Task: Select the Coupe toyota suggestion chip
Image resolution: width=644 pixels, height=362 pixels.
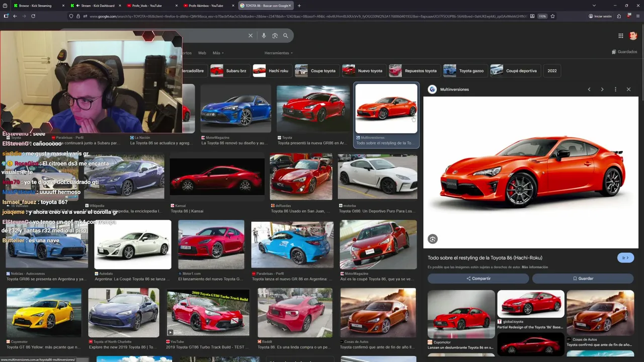Action: (x=316, y=71)
